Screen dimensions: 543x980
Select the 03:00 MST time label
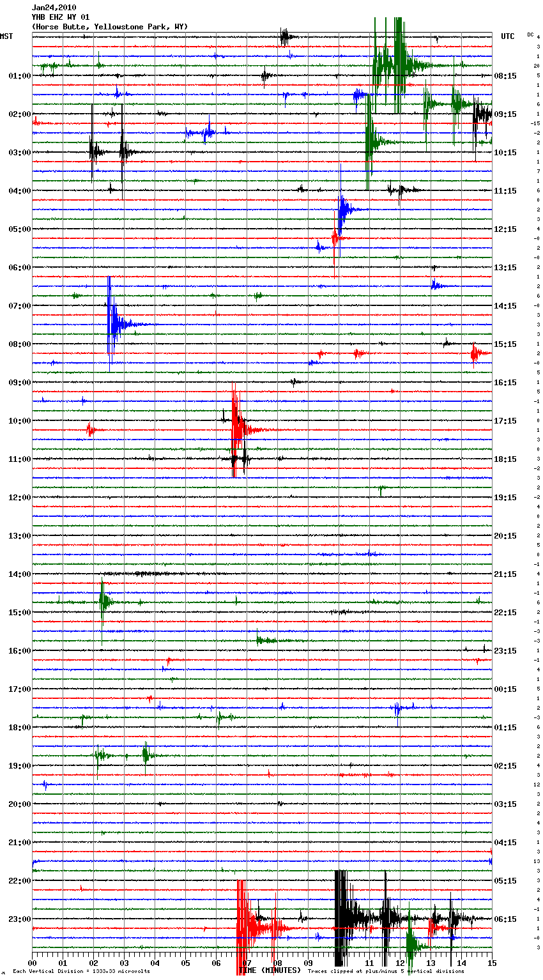tap(20, 153)
